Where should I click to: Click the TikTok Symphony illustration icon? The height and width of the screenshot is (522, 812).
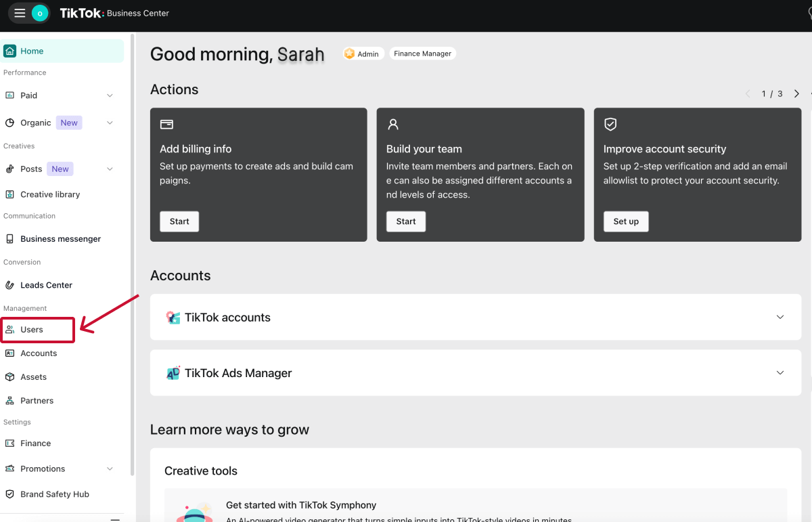coord(195,512)
